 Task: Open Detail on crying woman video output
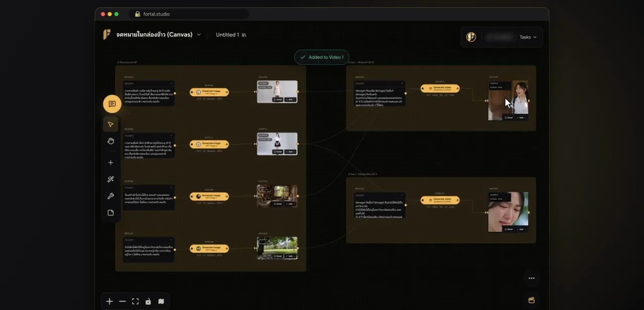tap(509, 229)
